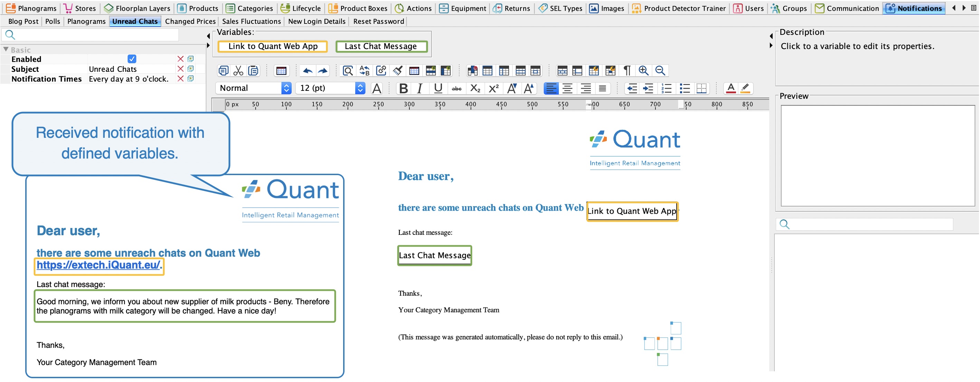The width and height of the screenshot is (980, 382).
Task: Clear formatting with the brush icon
Action: (x=397, y=71)
